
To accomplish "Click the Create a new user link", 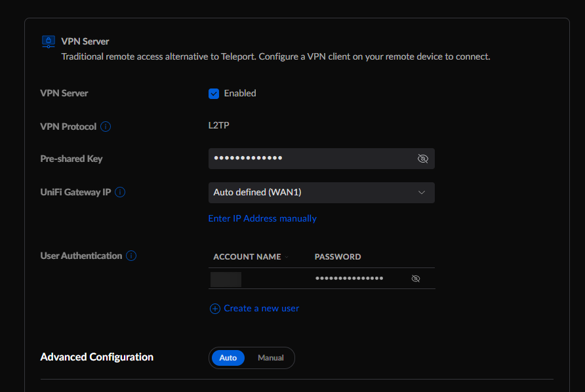I will 261,308.
